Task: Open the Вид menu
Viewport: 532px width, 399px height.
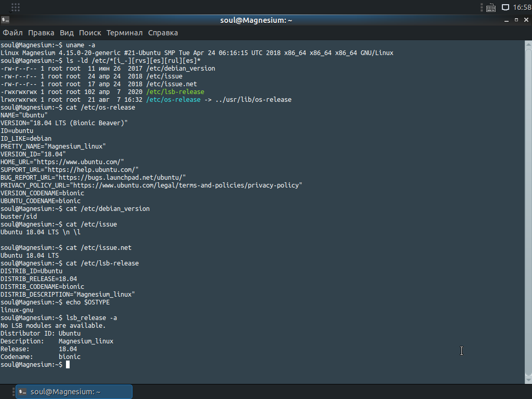Action: point(66,33)
